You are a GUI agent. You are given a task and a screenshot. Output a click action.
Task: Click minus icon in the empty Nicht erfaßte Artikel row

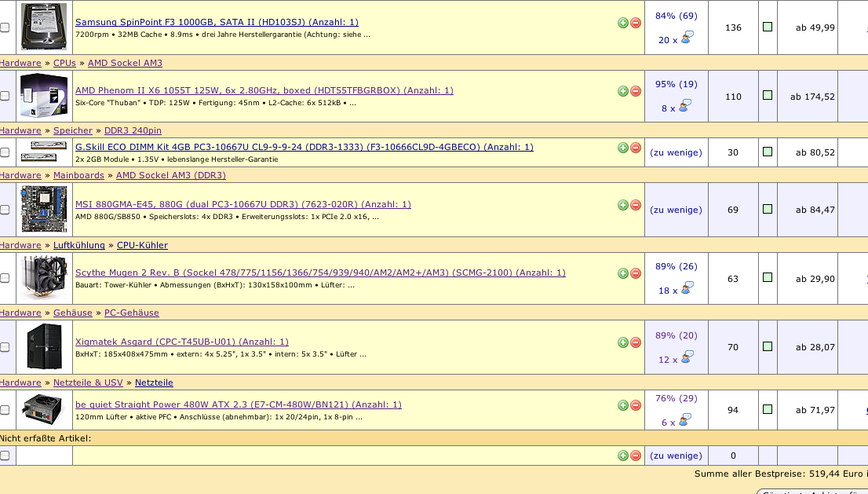click(636, 456)
